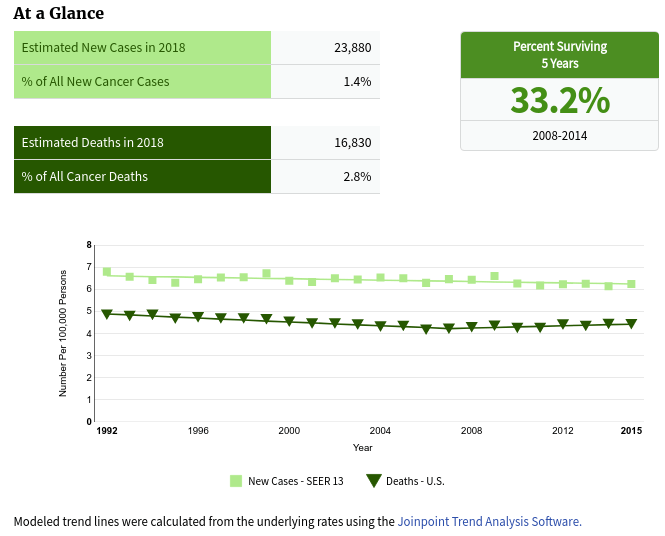Click the "New Cases - SEER 13" legend text

pyautogui.click(x=295, y=481)
